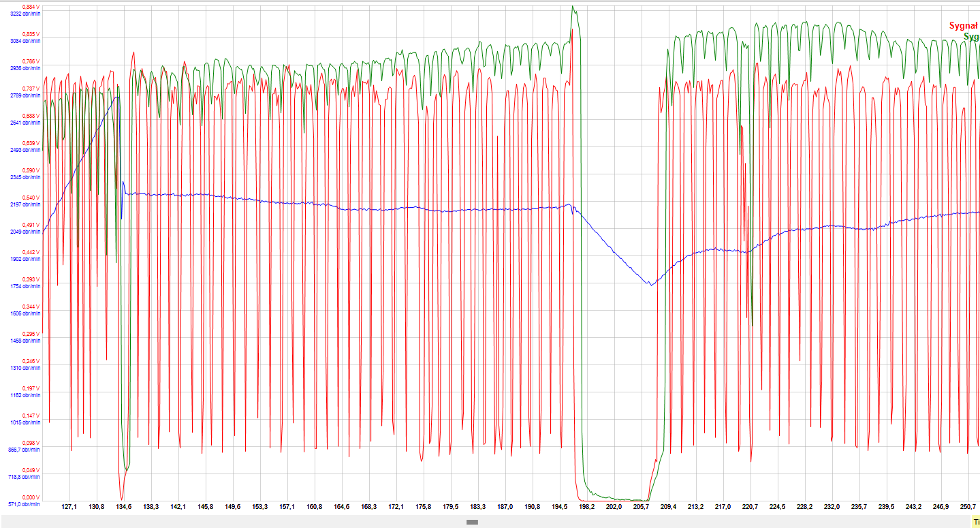Click the 0,491 V axis label
Viewport: 980px width, 528px height.
pos(31,225)
